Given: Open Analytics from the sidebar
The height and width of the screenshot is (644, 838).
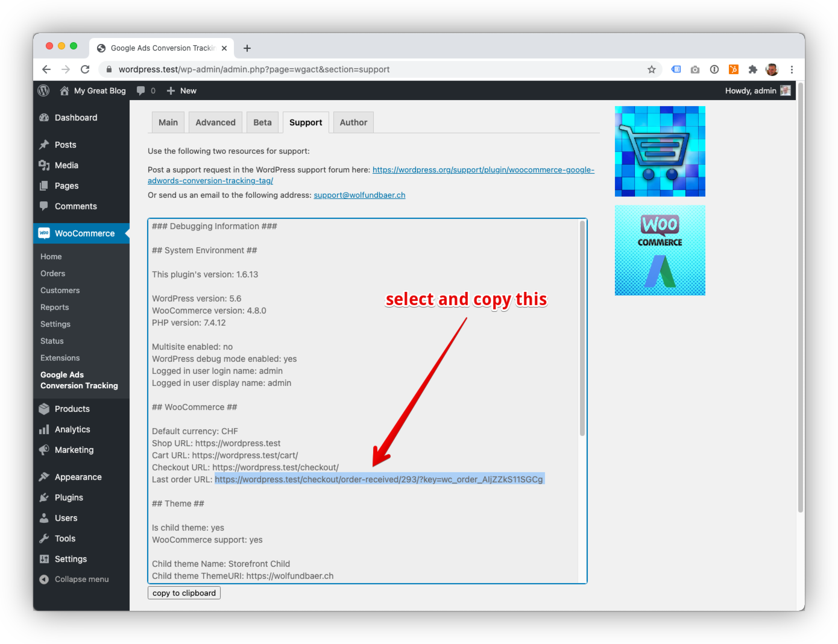Looking at the screenshot, I should 45,429.
